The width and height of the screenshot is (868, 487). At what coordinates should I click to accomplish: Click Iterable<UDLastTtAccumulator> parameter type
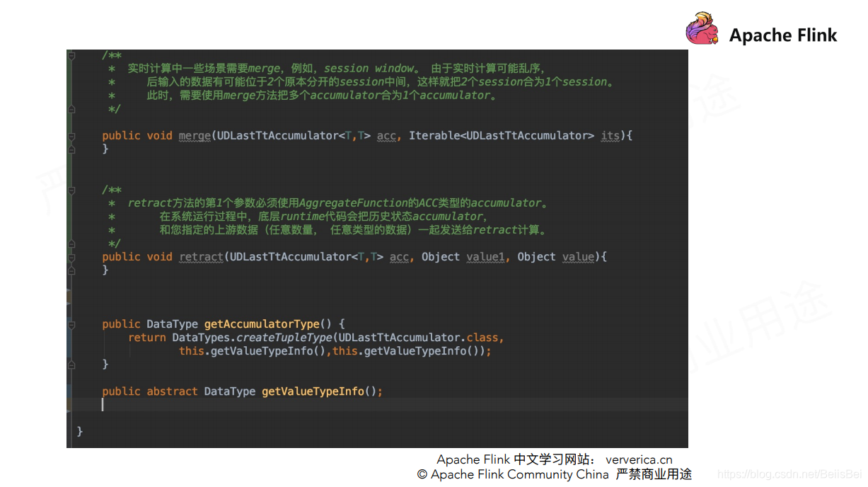(x=502, y=135)
